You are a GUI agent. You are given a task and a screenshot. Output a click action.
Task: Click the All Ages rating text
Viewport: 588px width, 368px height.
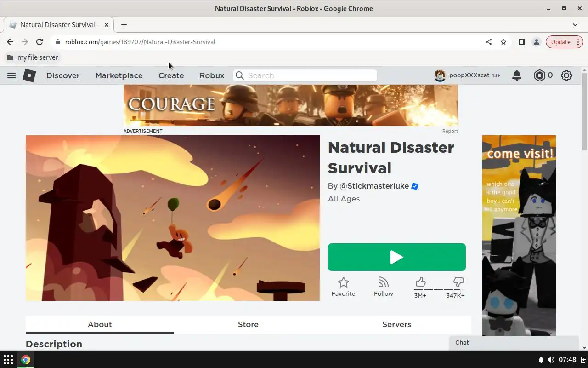click(x=344, y=199)
